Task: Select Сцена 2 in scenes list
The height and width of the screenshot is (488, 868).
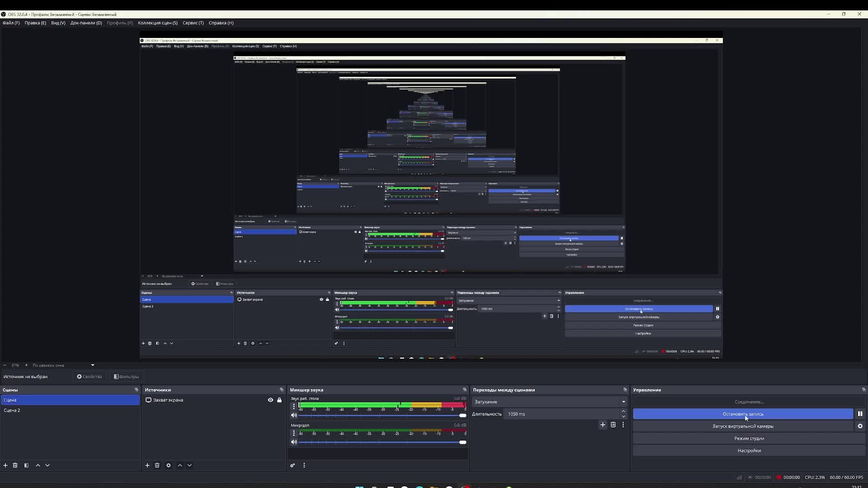Action: (x=12, y=410)
